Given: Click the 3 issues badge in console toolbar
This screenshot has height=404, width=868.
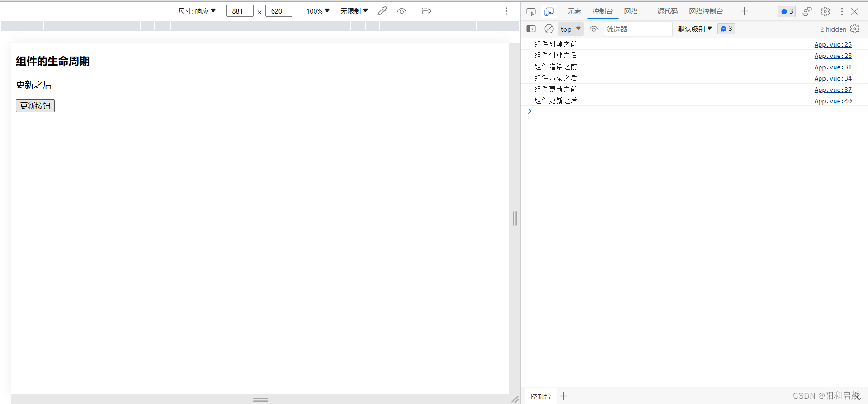Looking at the screenshot, I should [x=726, y=29].
